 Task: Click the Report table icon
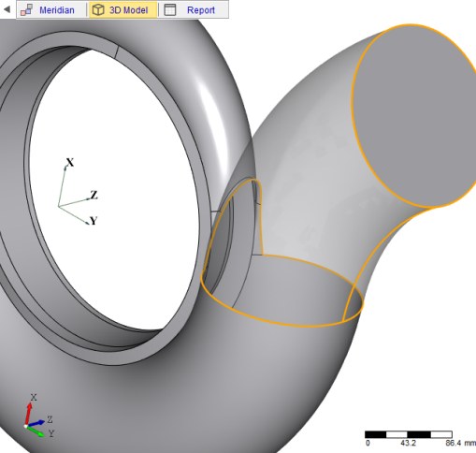click(x=170, y=10)
